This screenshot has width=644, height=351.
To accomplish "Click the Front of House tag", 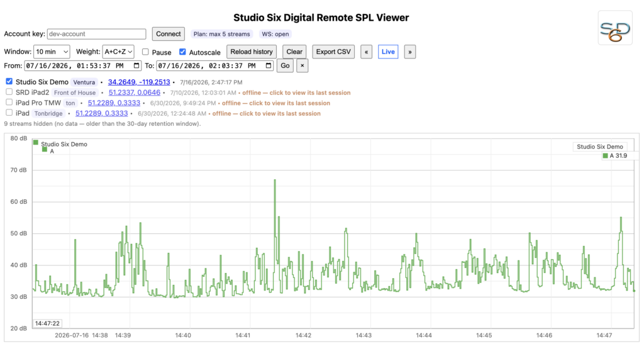I will 75,93.
